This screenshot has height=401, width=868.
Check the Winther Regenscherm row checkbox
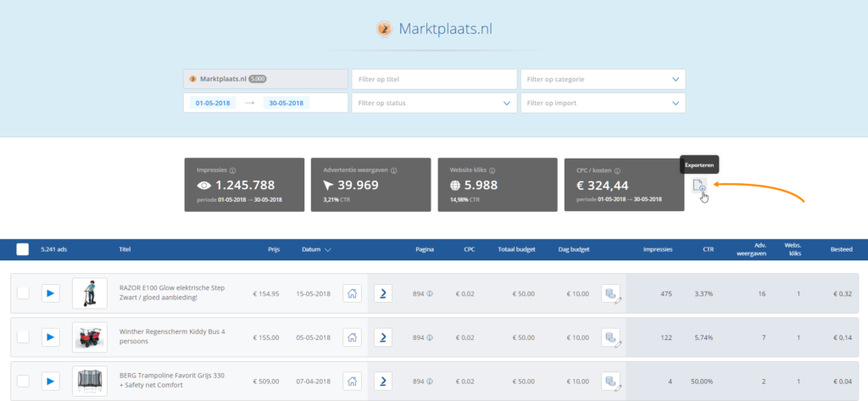coord(23,337)
